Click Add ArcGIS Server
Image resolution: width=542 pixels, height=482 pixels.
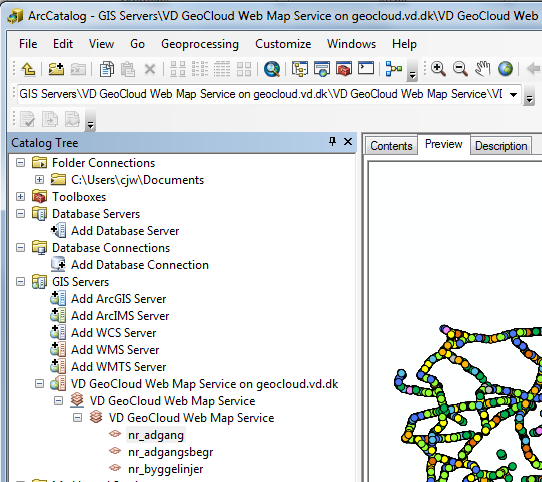tap(119, 299)
